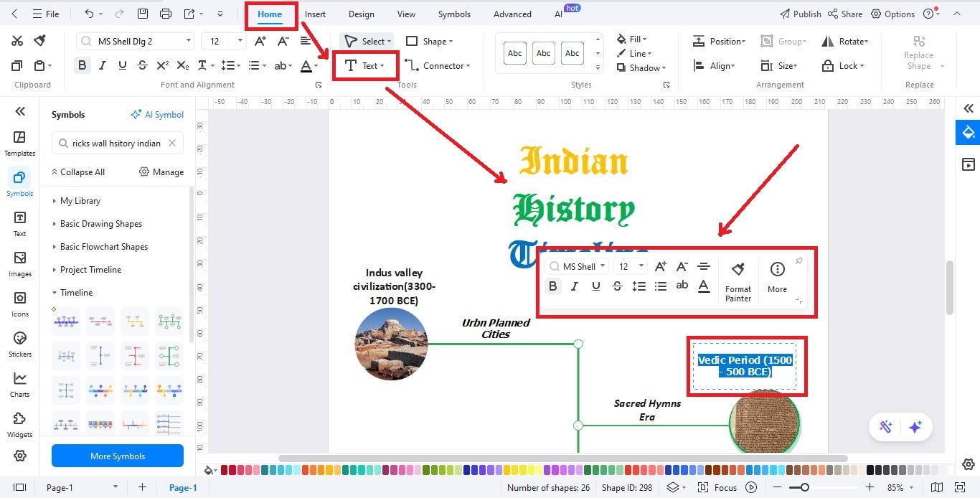Clear the symbol search field with the X
Viewport: 980px width, 498px height.
click(x=171, y=143)
